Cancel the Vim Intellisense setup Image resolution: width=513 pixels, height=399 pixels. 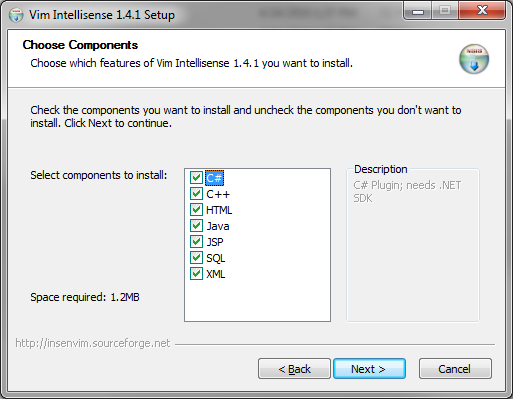point(455,369)
